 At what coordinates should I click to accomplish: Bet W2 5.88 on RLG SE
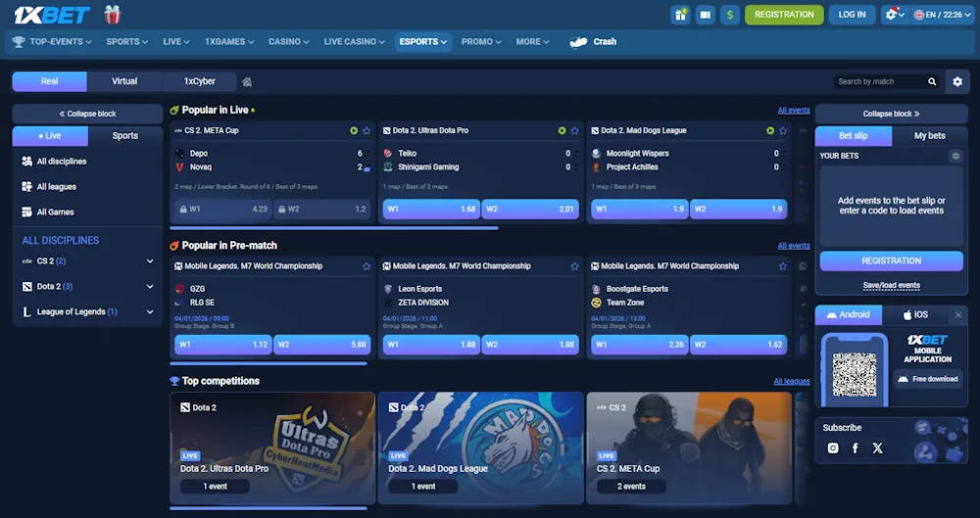tap(321, 345)
